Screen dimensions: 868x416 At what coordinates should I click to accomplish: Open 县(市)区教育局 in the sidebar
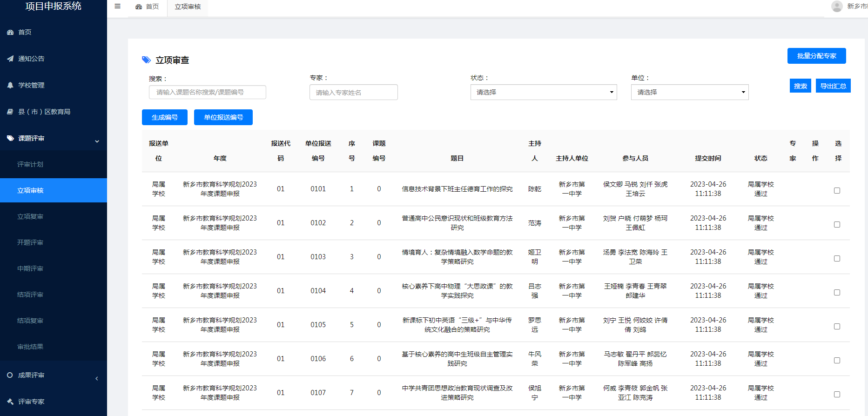[x=54, y=112]
